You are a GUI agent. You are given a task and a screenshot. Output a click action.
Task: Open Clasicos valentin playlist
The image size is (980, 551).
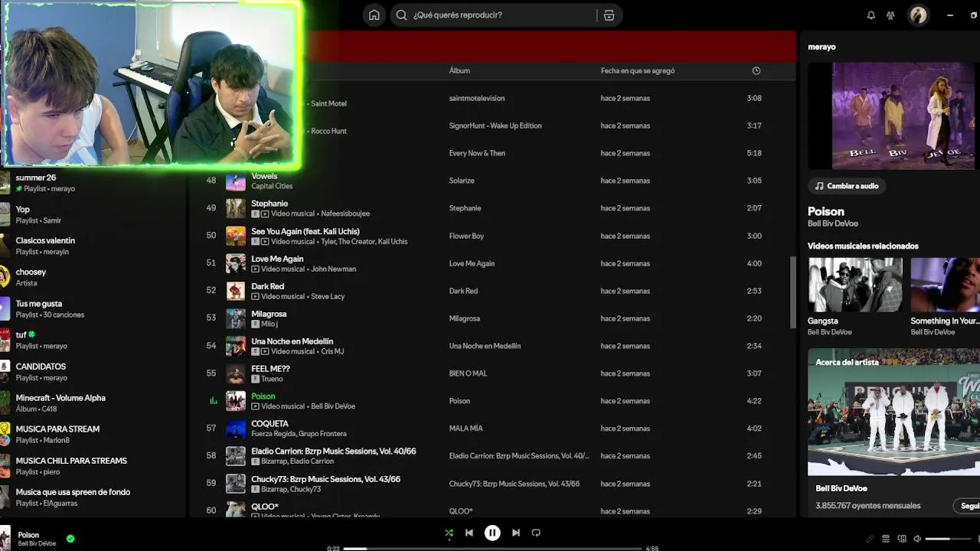pos(93,246)
